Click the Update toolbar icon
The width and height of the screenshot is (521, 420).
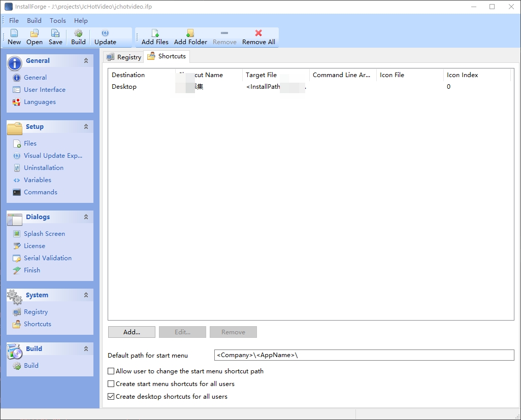[x=105, y=33]
